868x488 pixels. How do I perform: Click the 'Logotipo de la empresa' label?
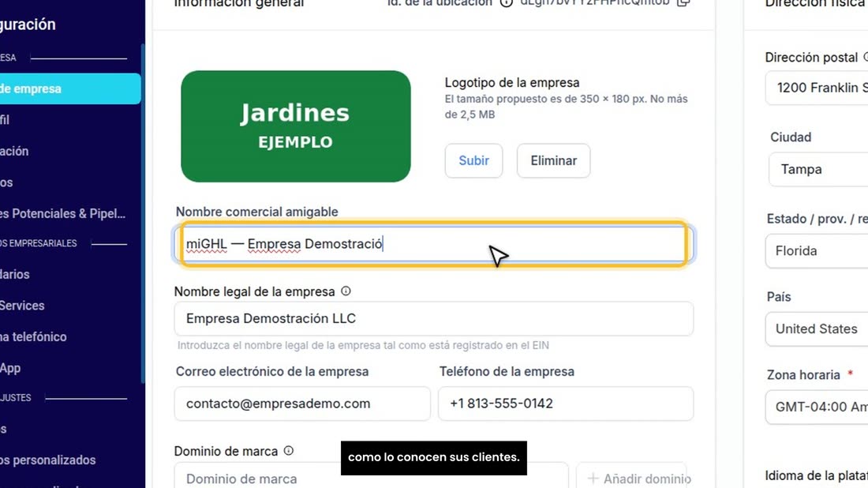(x=512, y=83)
